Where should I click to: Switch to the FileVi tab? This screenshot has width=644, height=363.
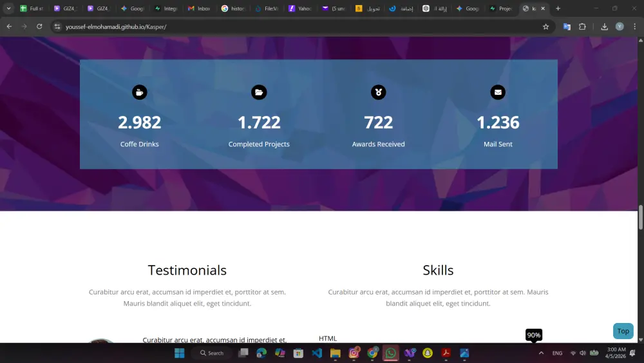point(267,8)
